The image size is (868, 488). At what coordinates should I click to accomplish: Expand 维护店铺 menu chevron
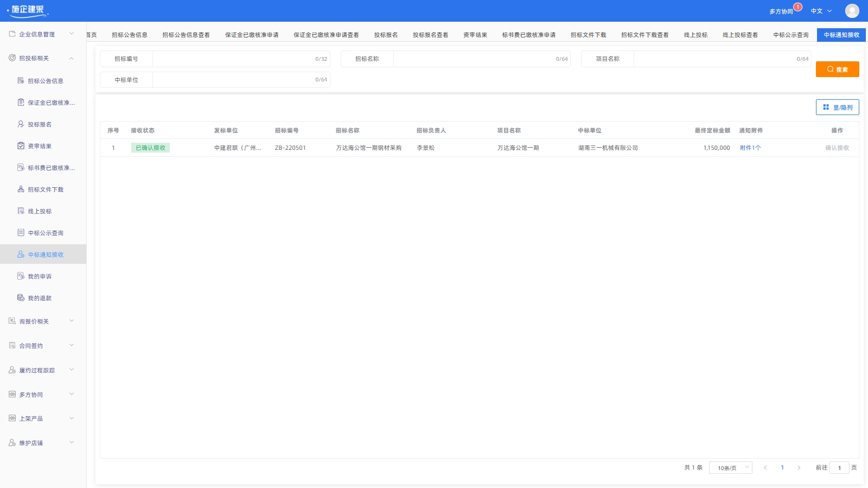(x=72, y=442)
